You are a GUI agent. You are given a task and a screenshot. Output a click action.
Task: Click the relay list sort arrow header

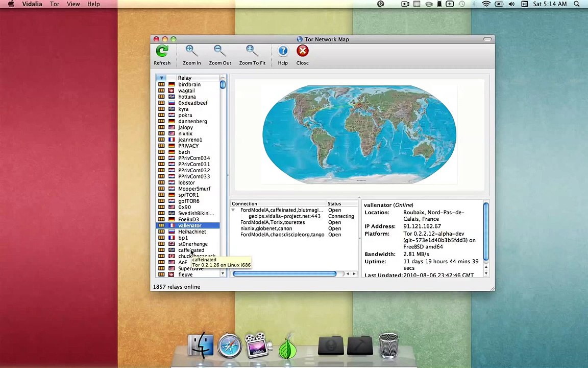(162, 78)
